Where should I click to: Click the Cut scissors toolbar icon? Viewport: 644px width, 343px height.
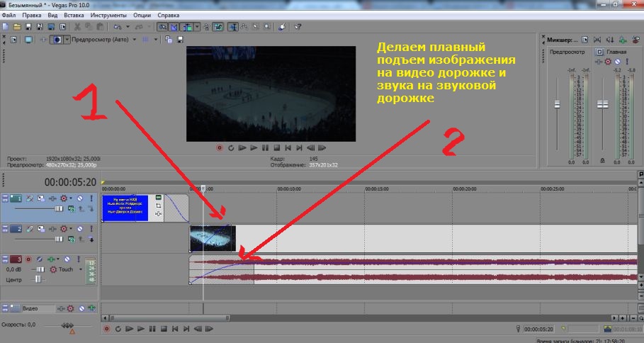click(77, 27)
